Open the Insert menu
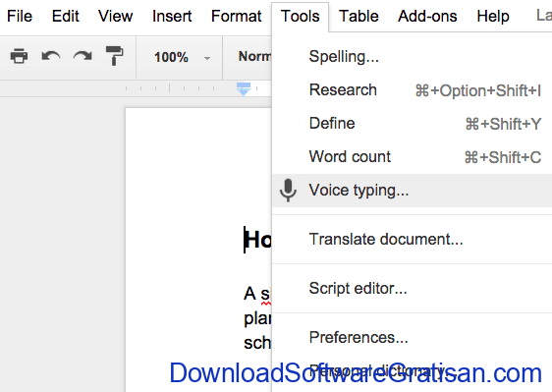552x392 pixels. (172, 16)
